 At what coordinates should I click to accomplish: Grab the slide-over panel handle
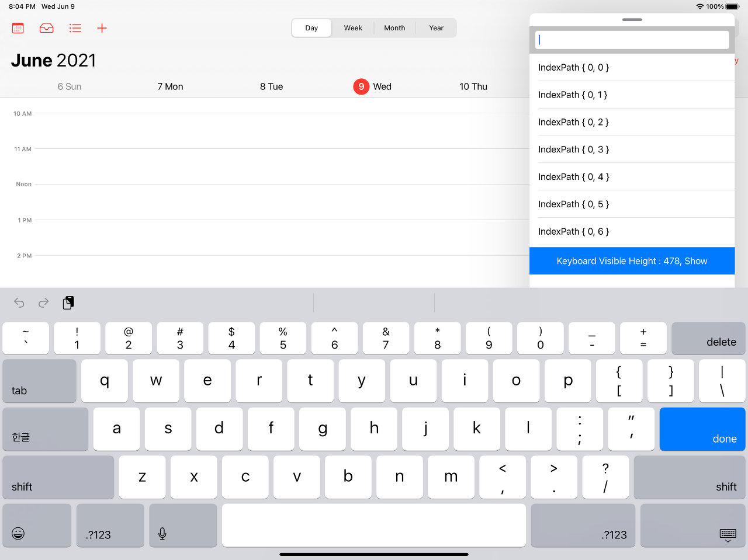(632, 19)
